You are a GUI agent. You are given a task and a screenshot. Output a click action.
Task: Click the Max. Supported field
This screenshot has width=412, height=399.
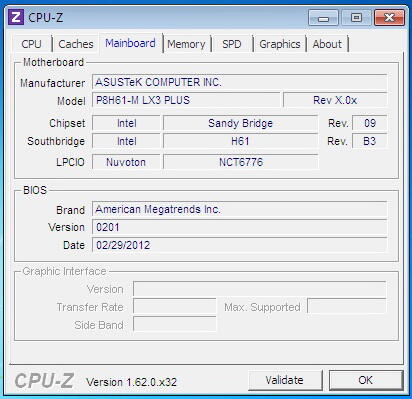pos(347,307)
